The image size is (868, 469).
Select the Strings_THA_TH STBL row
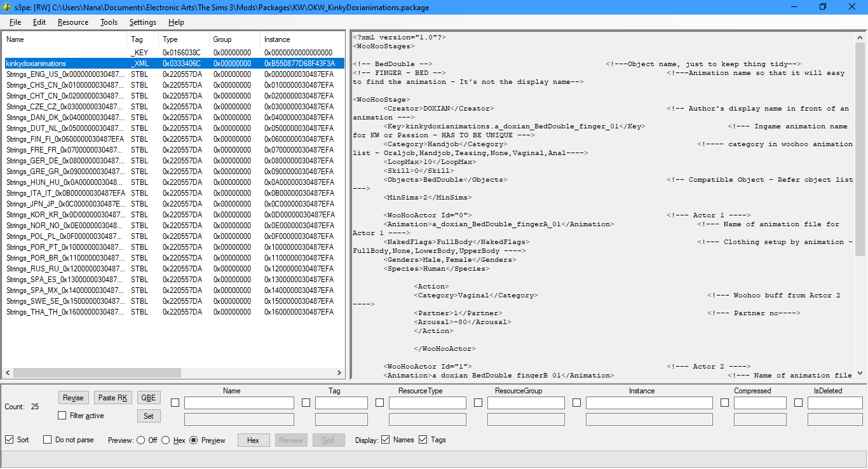pos(174,312)
